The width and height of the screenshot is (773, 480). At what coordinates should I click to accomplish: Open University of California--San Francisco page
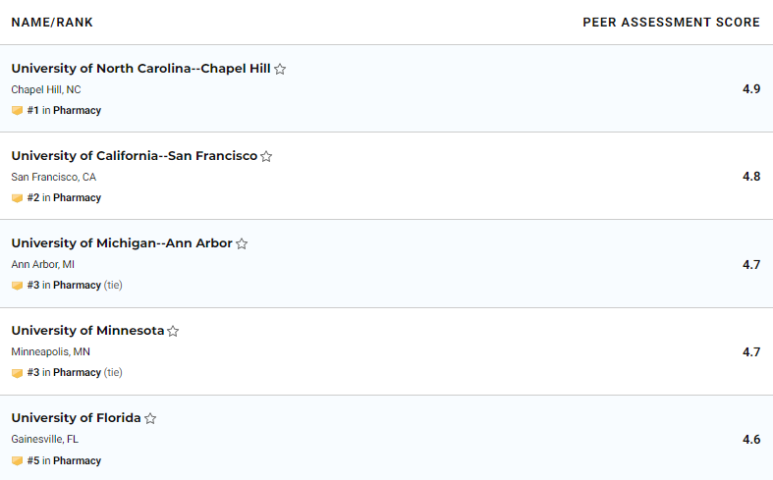point(134,156)
